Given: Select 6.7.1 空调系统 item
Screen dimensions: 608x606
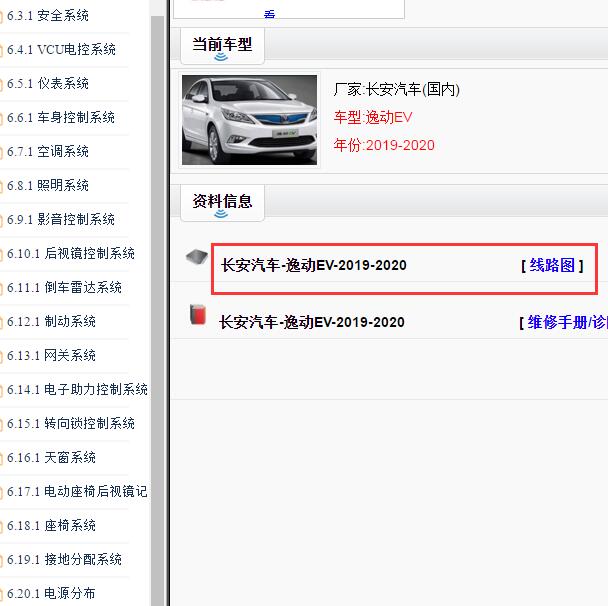Looking at the screenshot, I should point(48,152).
